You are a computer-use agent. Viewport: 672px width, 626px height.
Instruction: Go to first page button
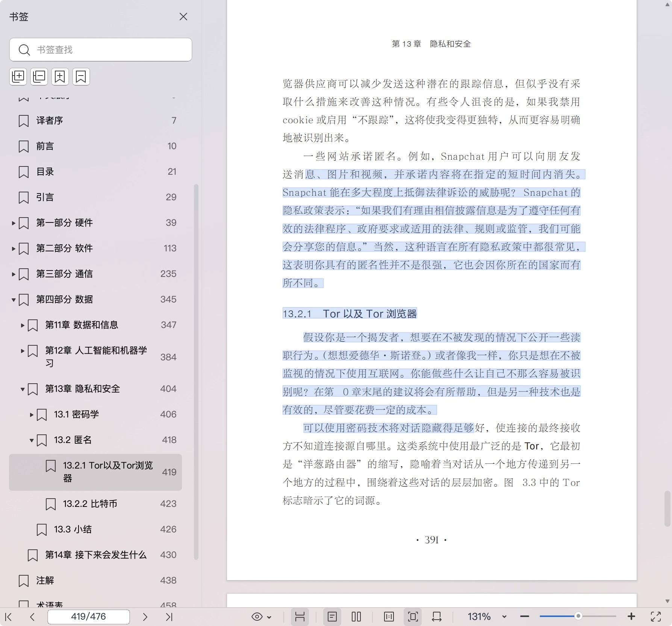[x=9, y=617]
